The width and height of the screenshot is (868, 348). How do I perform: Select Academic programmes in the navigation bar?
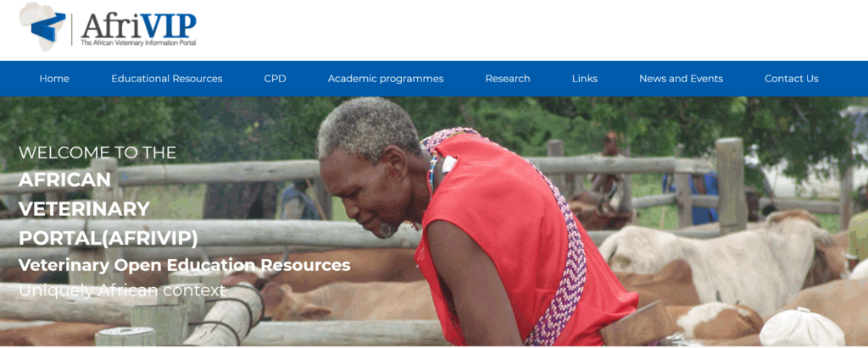coord(386,79)
